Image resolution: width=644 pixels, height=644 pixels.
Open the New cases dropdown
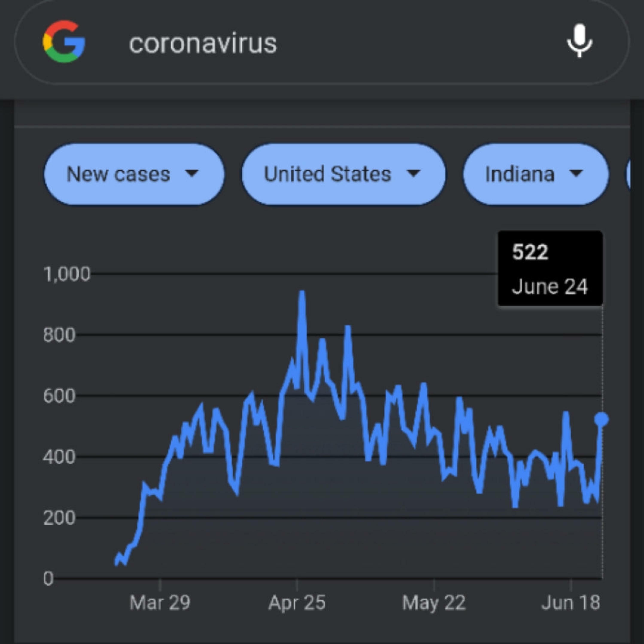click(x=134, y=174)
